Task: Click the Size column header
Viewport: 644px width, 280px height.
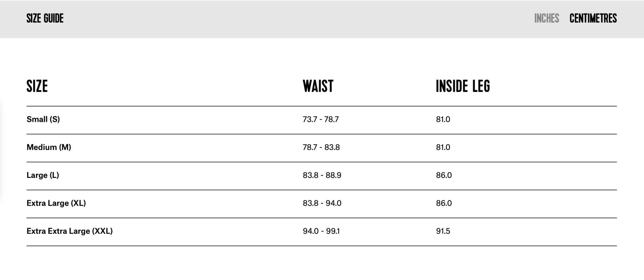Action: coord(37,86)
